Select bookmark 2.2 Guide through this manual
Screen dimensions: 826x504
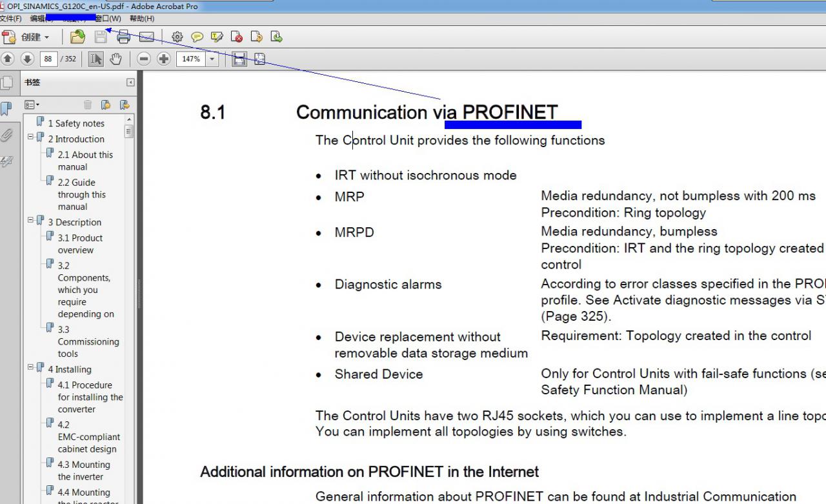tap(82, 194)
